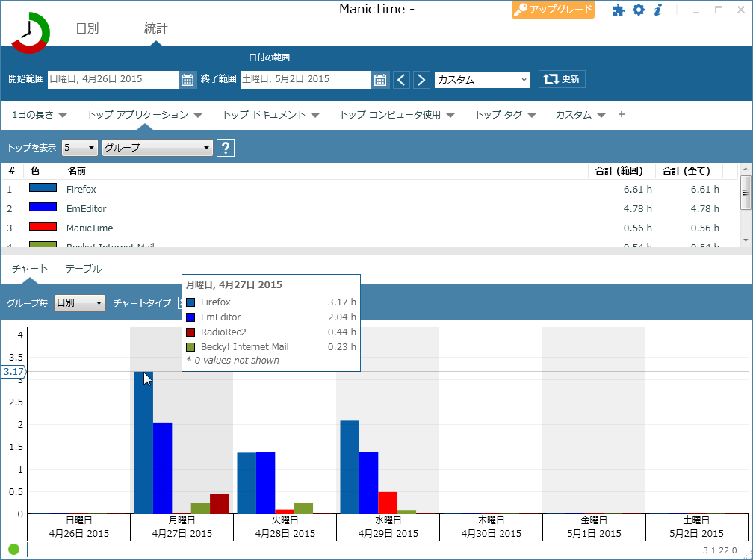Click the # column header
This screenshot has height=560, width=753.
pyautogui.click(x=12, y=171)
